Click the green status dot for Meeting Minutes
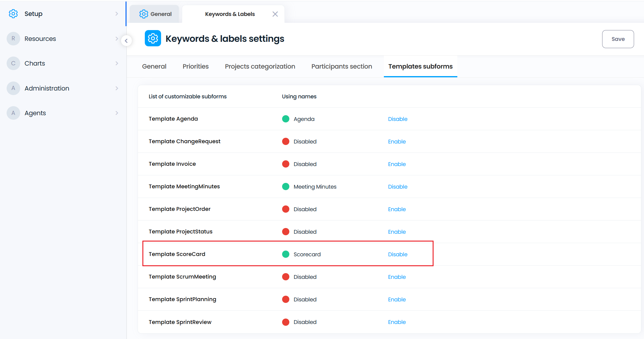Image resolution: width=644 pixels, height=339 pixels. pos(285,186)
